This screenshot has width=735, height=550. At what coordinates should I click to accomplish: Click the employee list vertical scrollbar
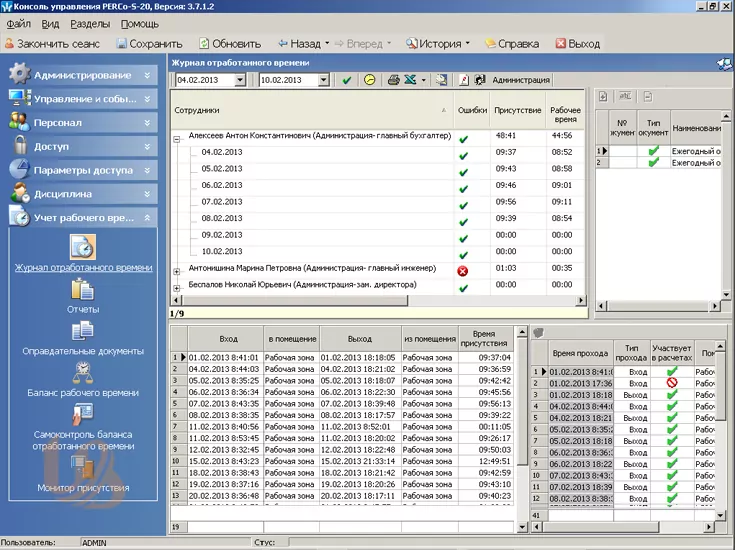[x=592, y=200]
